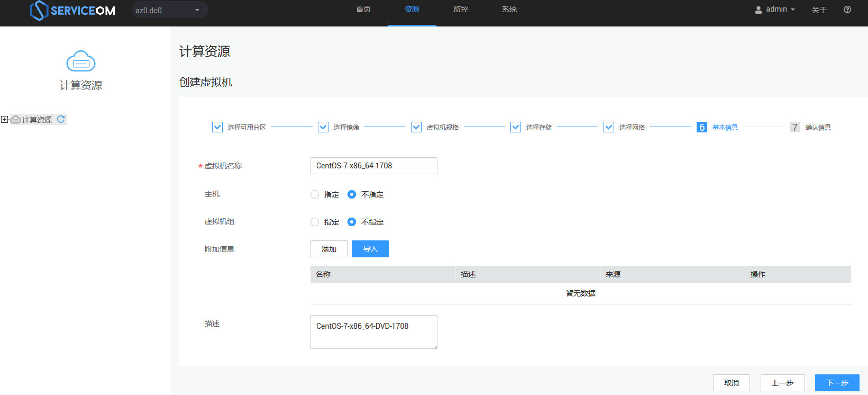Refresh the 计算资源 tree with reload icon
This screenshot has width=868, height=395.
point(61,119)
